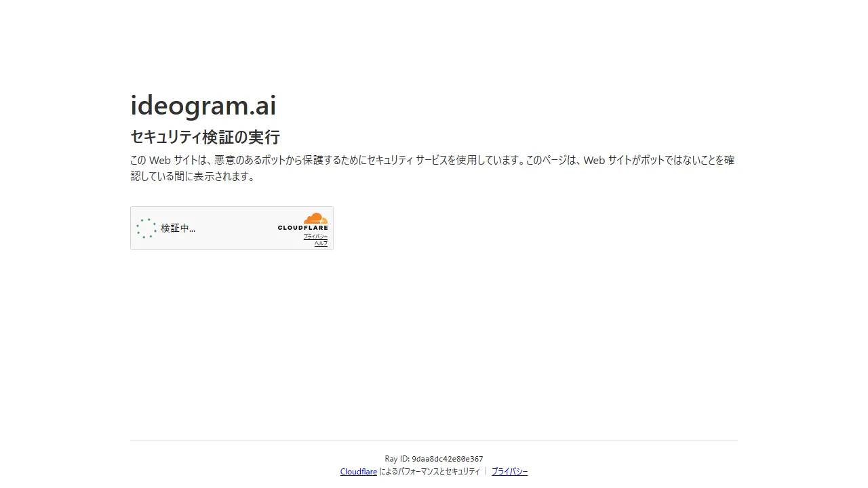868x488 pixels.
Task: Select the ideogram.ai page heading
Action: click(x=203, y=106)
